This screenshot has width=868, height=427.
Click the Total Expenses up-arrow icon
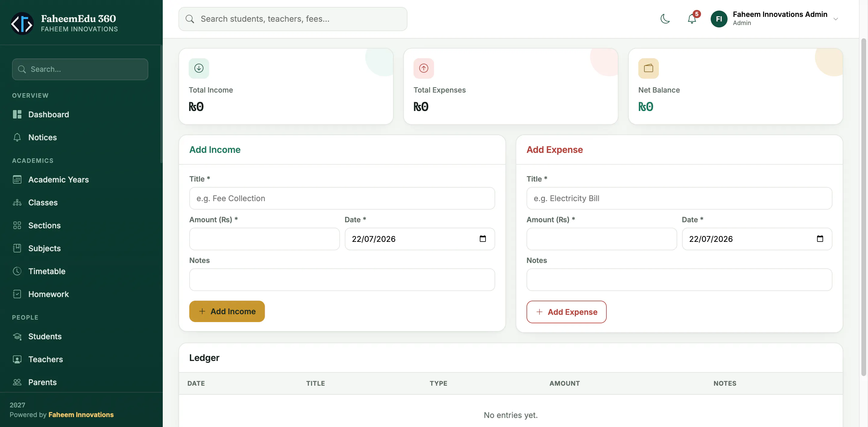click(423, 68)
